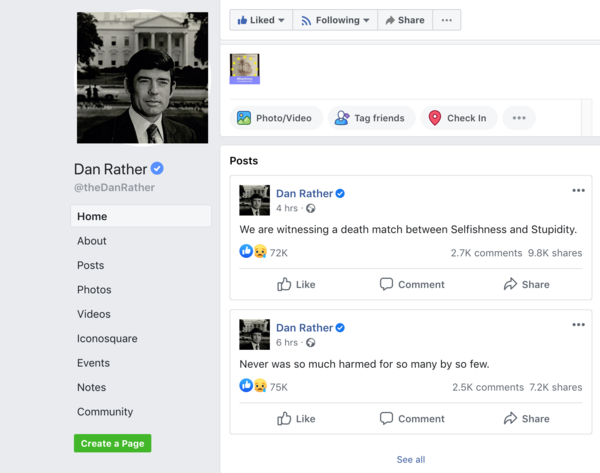Viewport: 600px width, 473px height.
Task: Open the Posts section in sidebar
Action: coord(90,265)
